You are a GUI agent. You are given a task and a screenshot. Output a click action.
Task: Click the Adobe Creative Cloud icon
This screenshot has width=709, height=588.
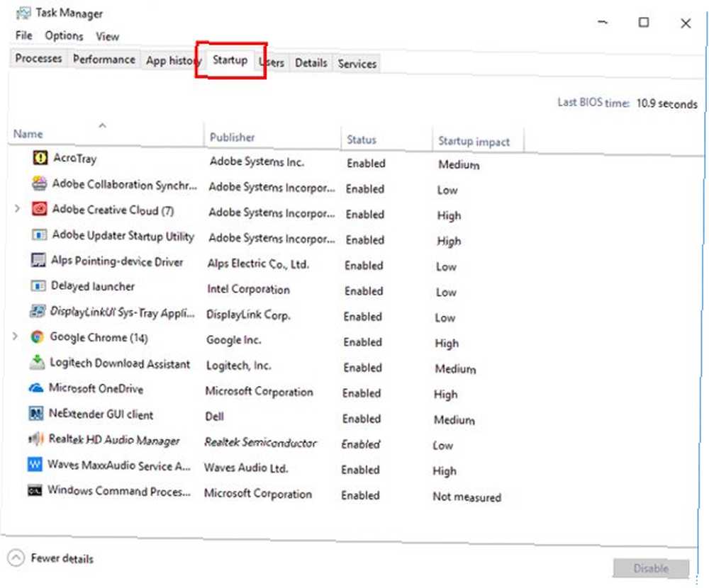(39, 208)
